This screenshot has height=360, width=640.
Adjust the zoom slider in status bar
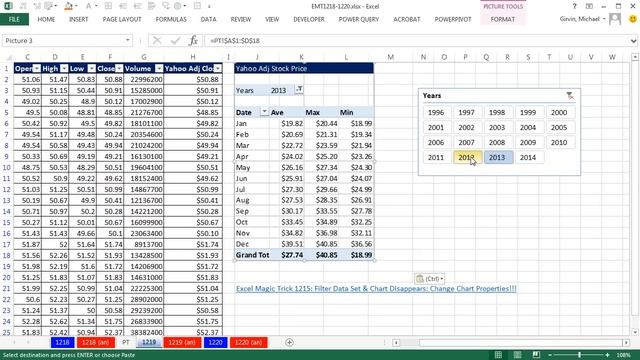[579, 355]
